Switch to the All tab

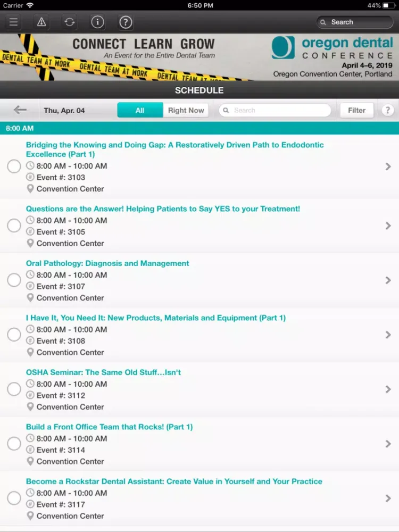(x=140, y=110)
